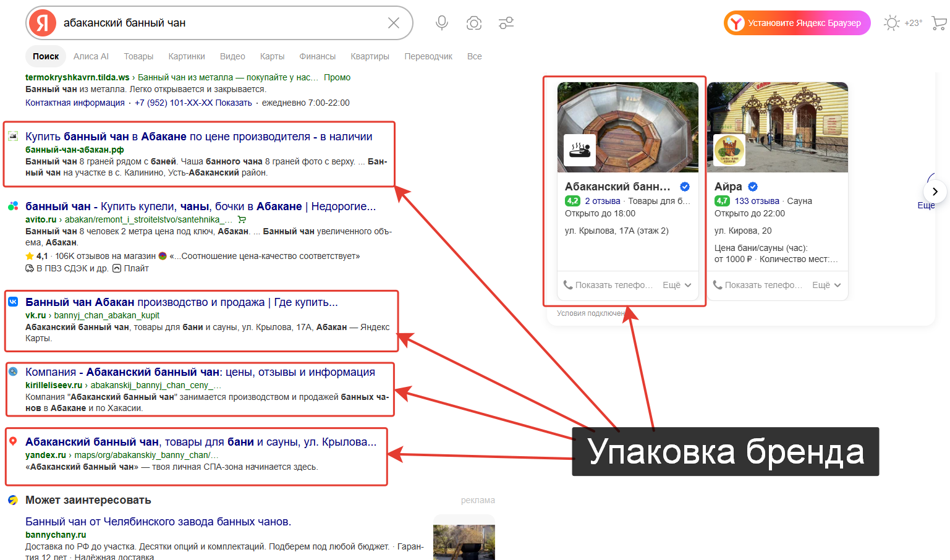
Task: Open Контактная информация link
Action: [75, 103]
